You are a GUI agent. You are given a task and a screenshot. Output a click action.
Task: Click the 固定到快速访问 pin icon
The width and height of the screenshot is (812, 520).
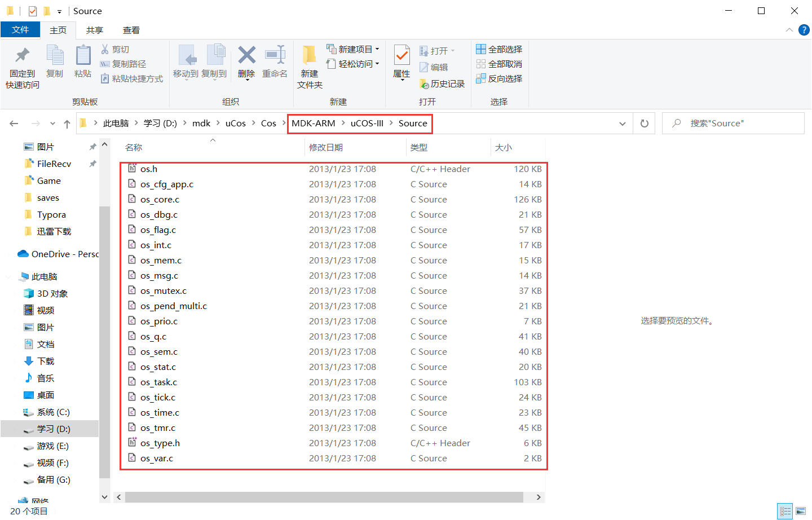coord(23,55)
